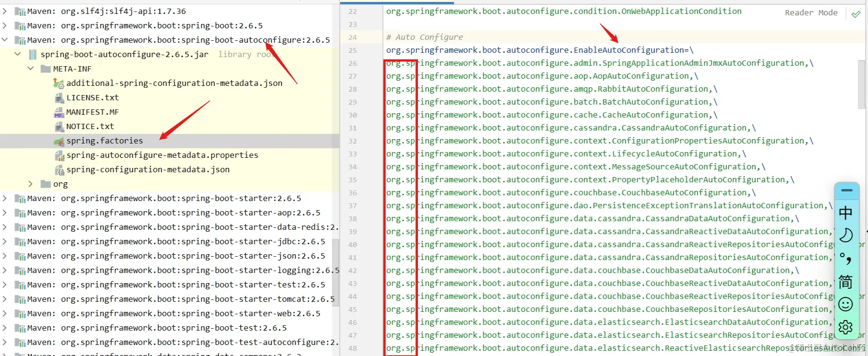Expand the spring-boot-starter-logging library node
Image resolution: width=868 pixels, height=356 pixels.
(5, 270)
